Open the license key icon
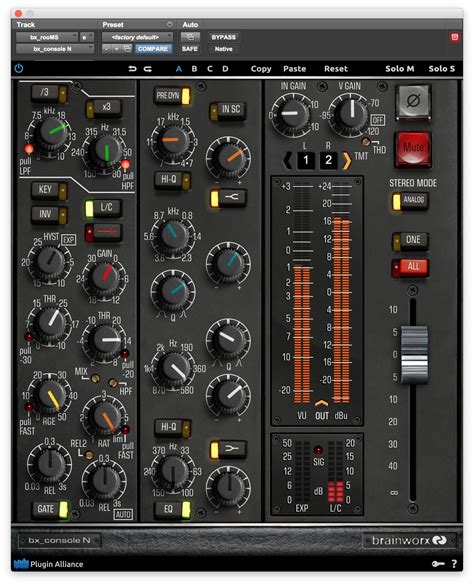474x585 pixels. coord(438,564)
